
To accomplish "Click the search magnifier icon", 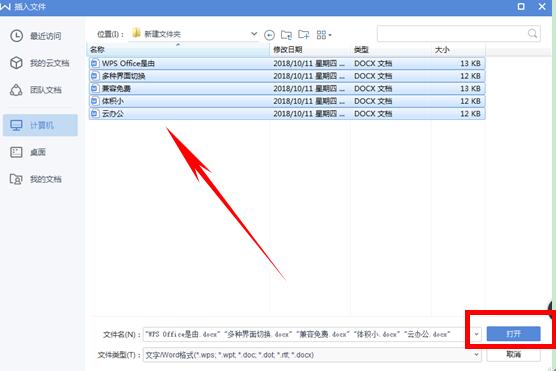I will 532,34.
